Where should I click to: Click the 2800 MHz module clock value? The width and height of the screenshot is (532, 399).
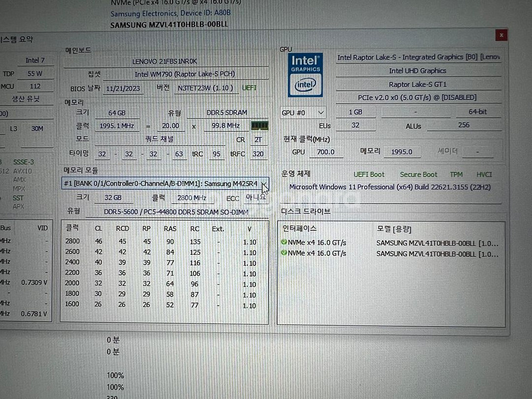pos(192,198)
